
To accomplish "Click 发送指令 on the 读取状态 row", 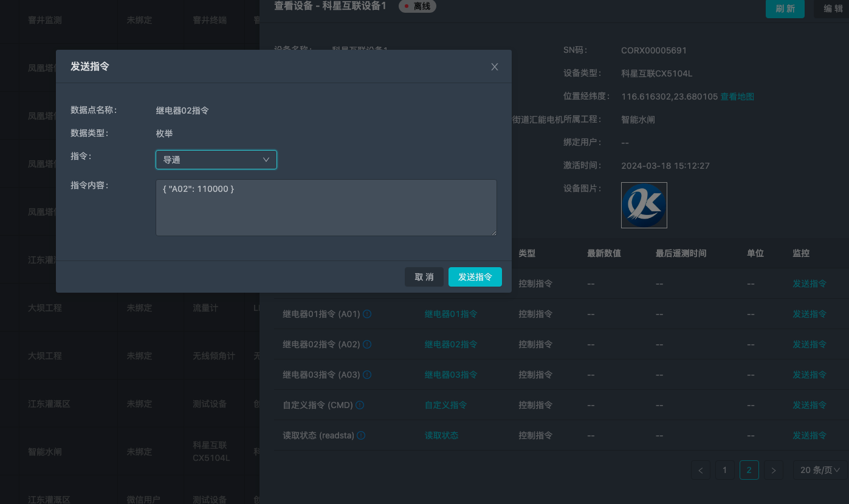I will click(809, 435).
